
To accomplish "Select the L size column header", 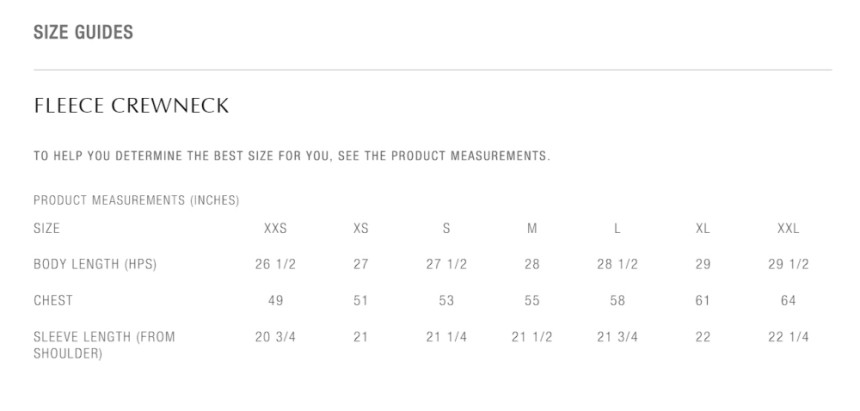I will pos(617,228).
